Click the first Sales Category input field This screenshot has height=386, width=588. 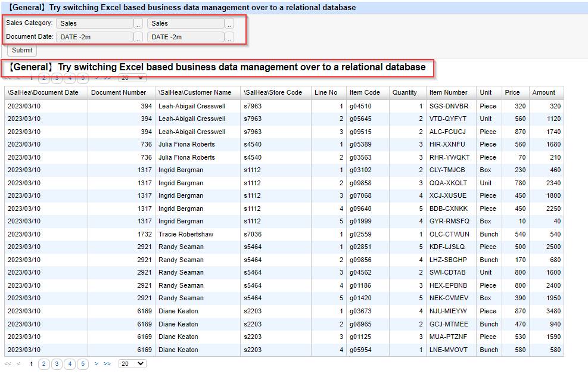tap(94, 24)
